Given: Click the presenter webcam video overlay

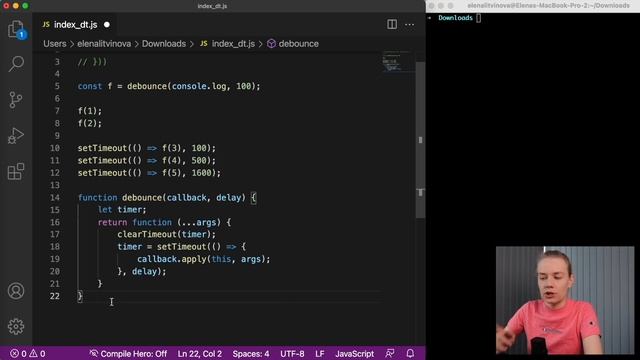Looking at the screenshot, I should click(x=565, y=300).
